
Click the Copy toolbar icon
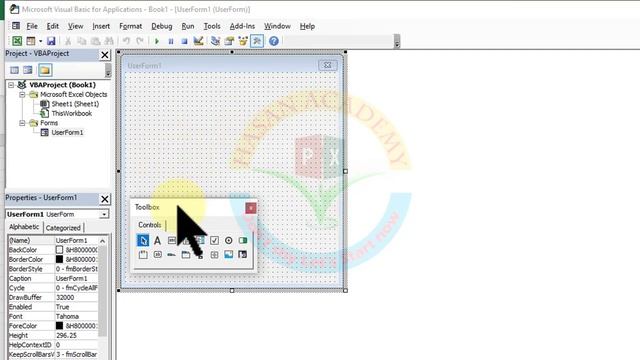(x=82, y=41)
